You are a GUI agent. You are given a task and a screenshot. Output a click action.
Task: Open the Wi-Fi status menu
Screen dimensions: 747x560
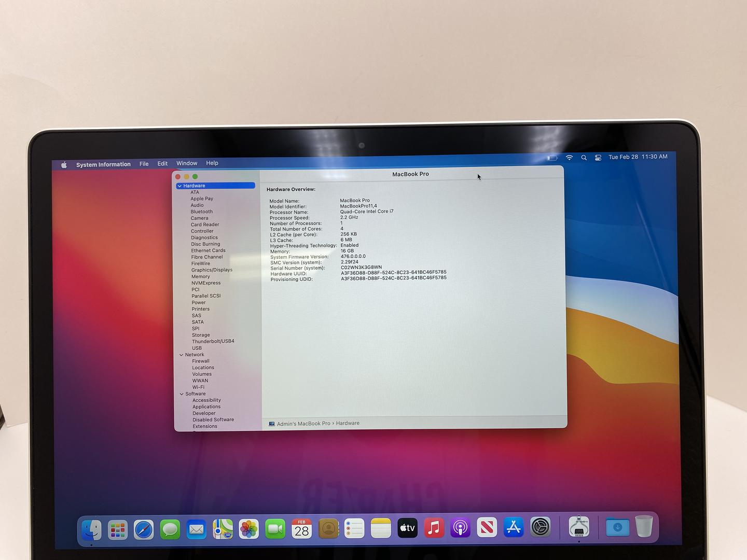click(569, 158)
